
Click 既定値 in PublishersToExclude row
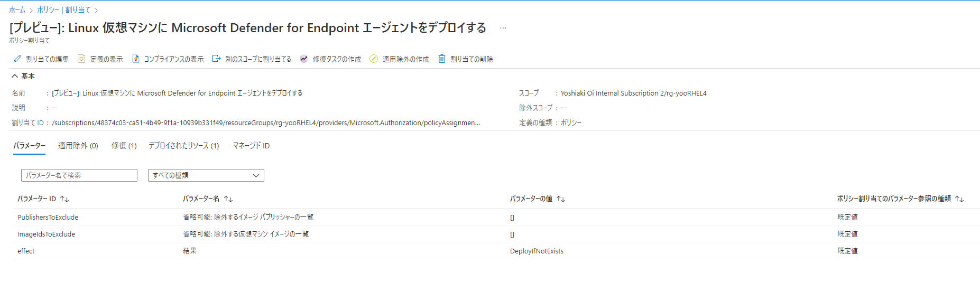847,217
